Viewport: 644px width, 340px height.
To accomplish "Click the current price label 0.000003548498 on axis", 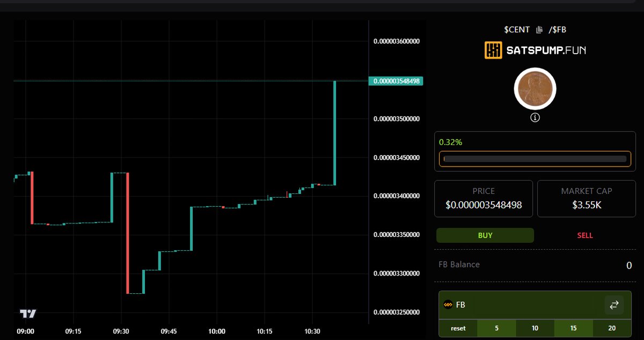I will [396, 81].
